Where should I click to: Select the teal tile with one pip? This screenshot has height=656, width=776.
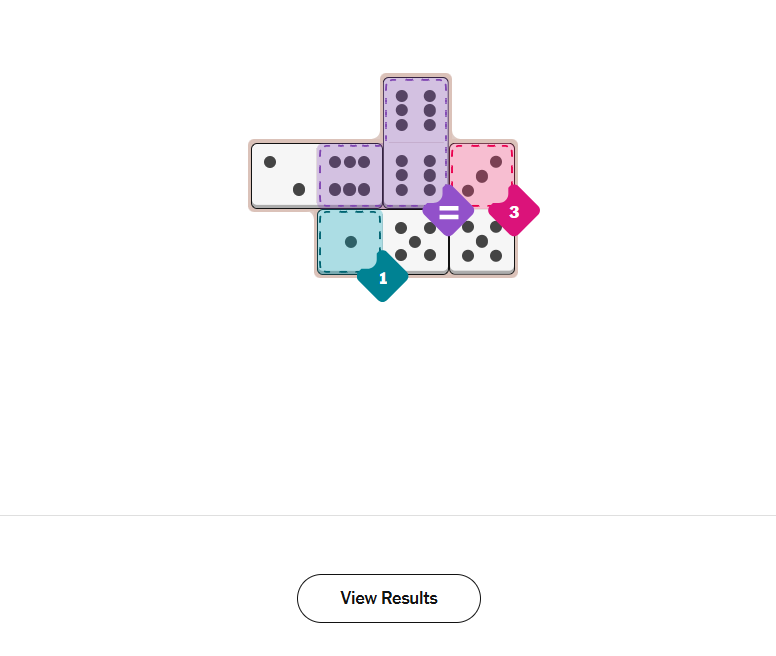[349, 240]
